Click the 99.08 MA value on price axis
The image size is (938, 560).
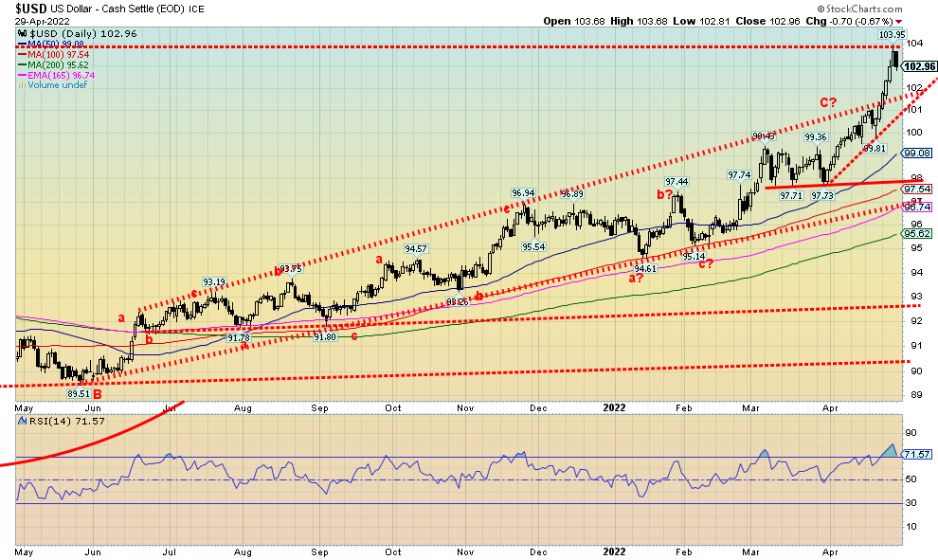pyautogui.click(x=918, y=153)
